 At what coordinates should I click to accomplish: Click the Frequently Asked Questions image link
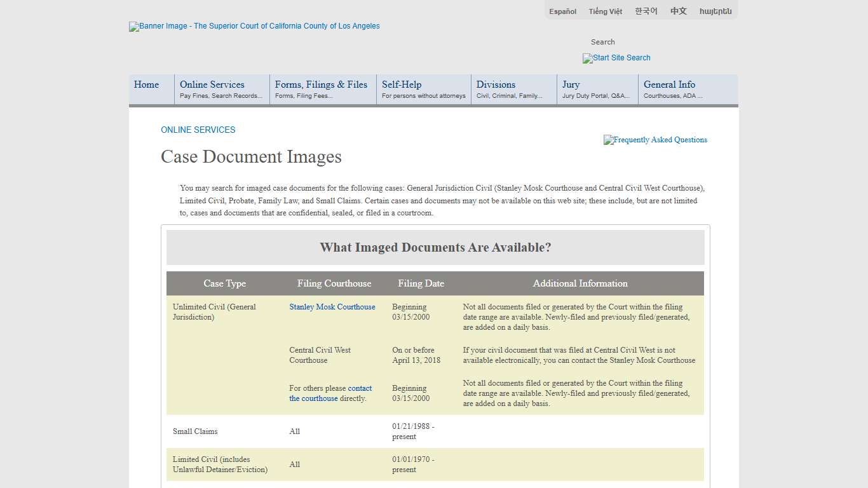pyautogui.click(x=655, y=140)
